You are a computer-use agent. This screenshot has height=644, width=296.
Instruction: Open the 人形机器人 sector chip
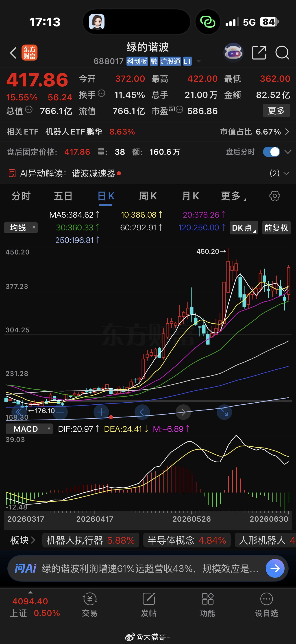pyautogui.click(x=265, y=540)
